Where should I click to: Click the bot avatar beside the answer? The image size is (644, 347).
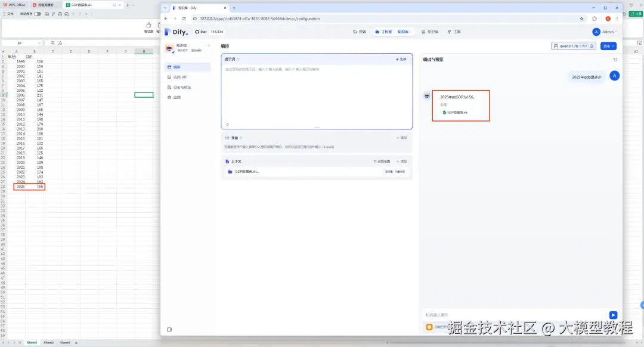point(427,95)
